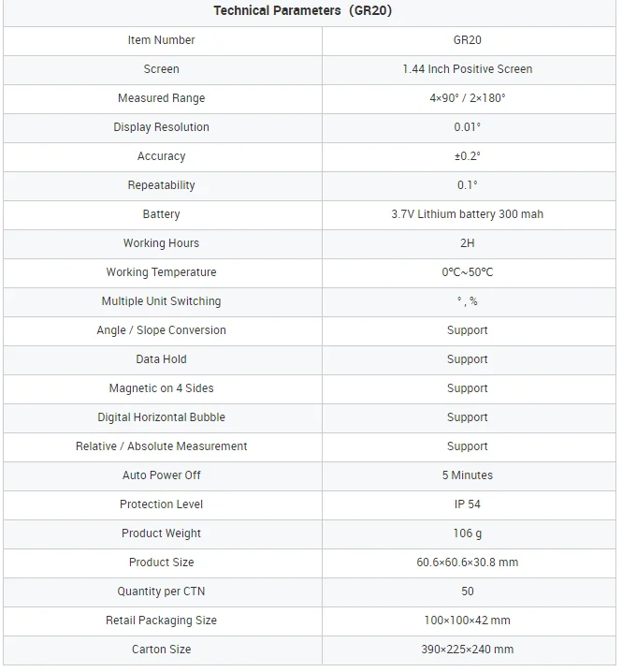Select the Item Number label cell

click(x=162, y=40)
